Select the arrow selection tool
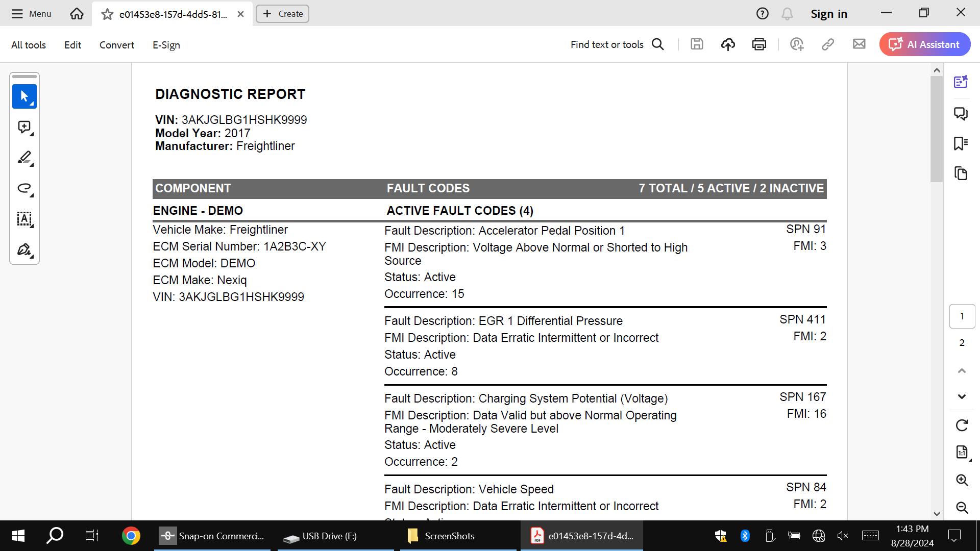 pos(24,96)
